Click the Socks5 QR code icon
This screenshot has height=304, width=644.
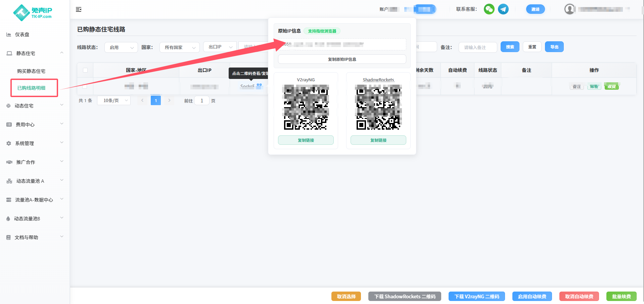tap(259, 86)
